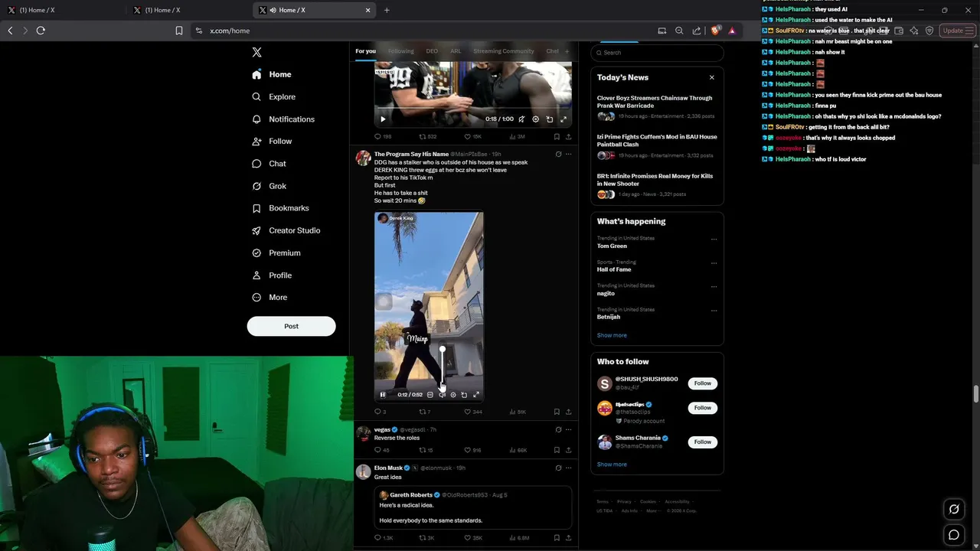The height and width of the screenshot is (551, 980).
Task: Switch to the Following timeline tab
Action: [x=400, y=51]
